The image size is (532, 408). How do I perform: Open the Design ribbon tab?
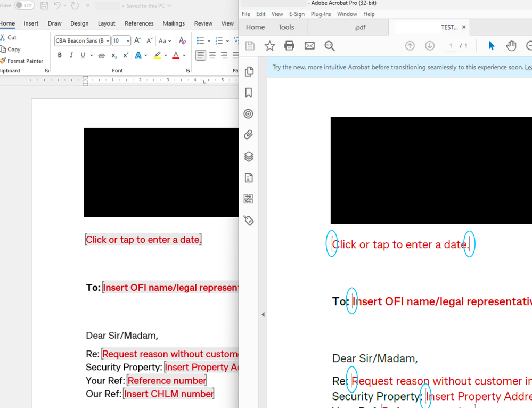(79, 23)
